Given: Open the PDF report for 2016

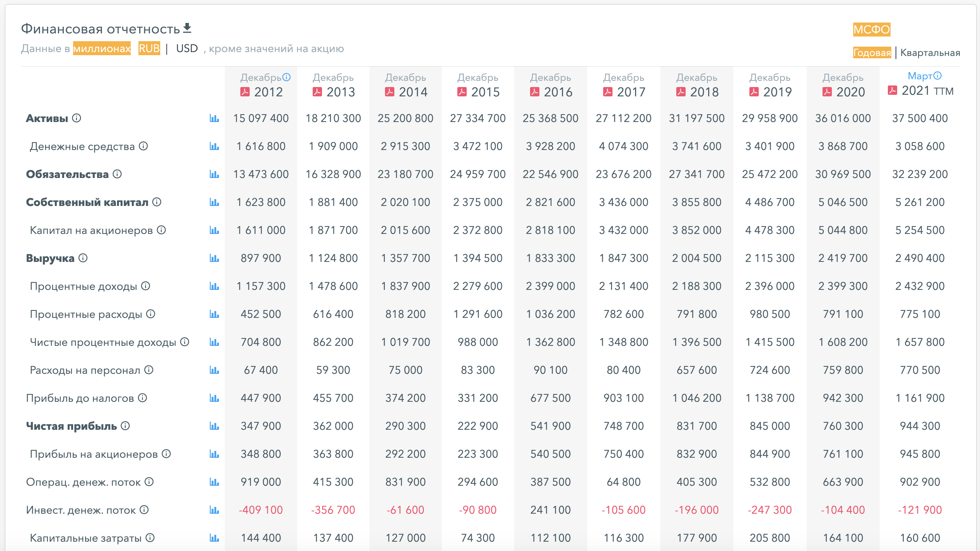Looking at the screenshot, I should tap(535, 92).
